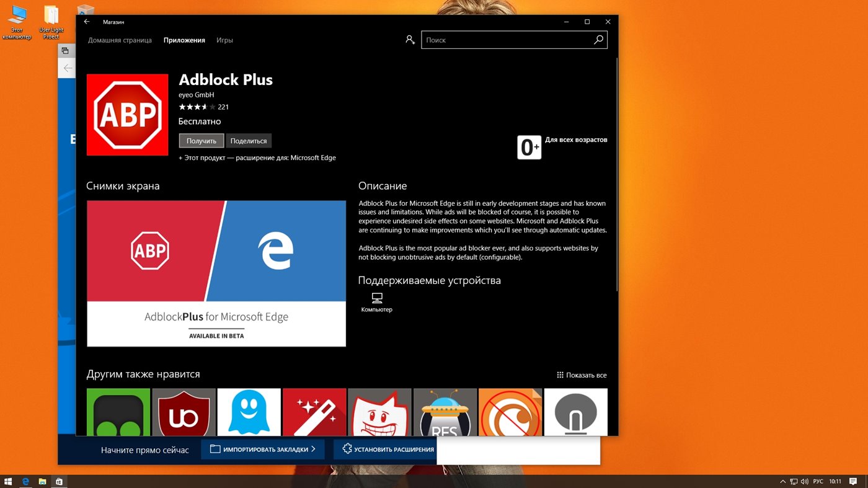Click the star rating under eyeo GmbH
Image resolution: width=868 pixels, height=488 pixels.
pos(197,107)
